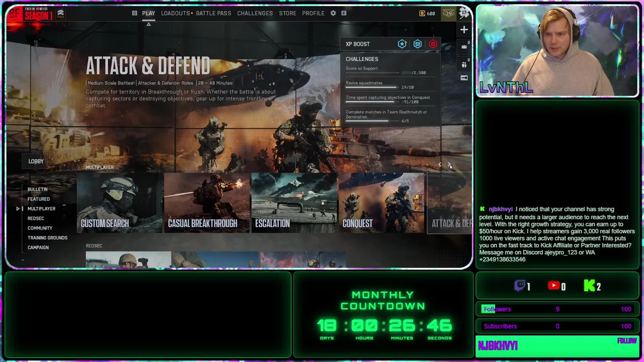Open the currency balance showing 600

point(427,14)
